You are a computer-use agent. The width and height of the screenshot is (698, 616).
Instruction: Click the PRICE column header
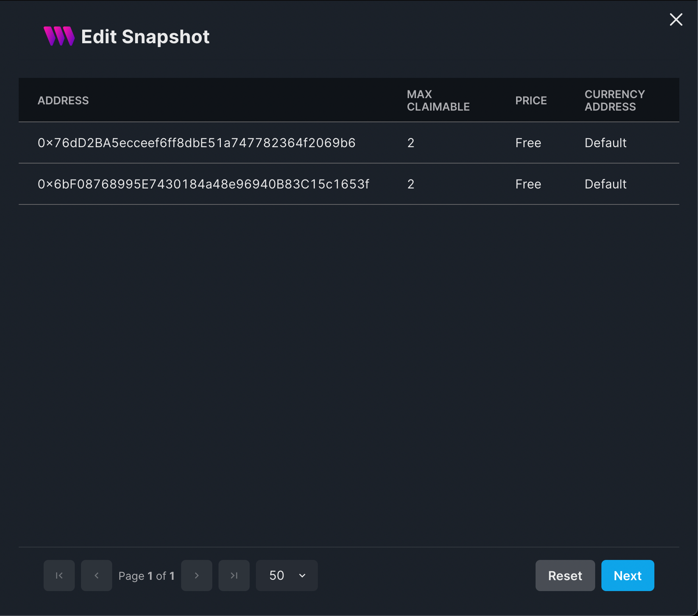531,100
